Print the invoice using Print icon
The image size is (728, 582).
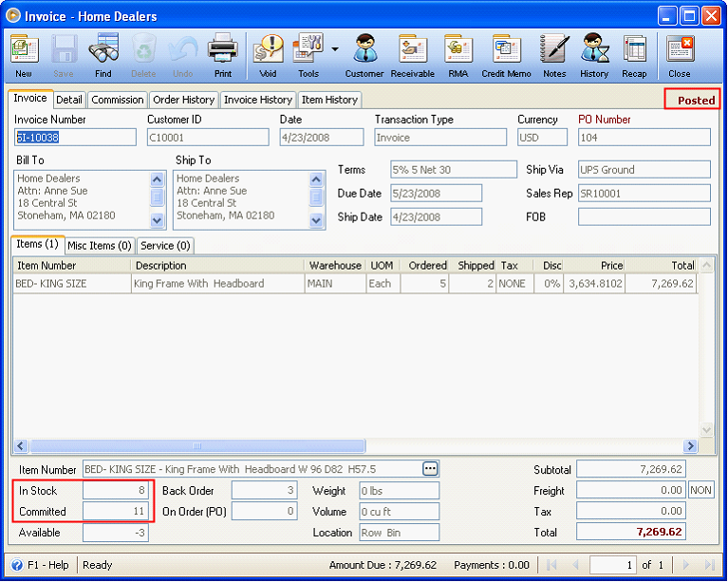click(x=223, y=55)
